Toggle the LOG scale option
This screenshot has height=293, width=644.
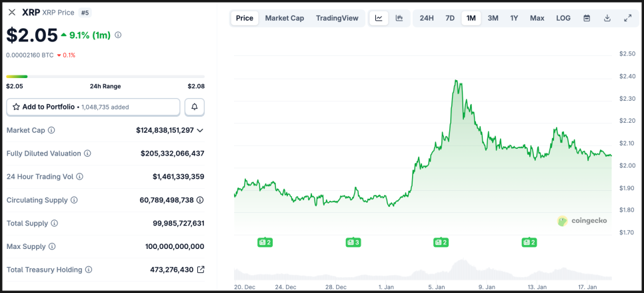click(563, 18)
